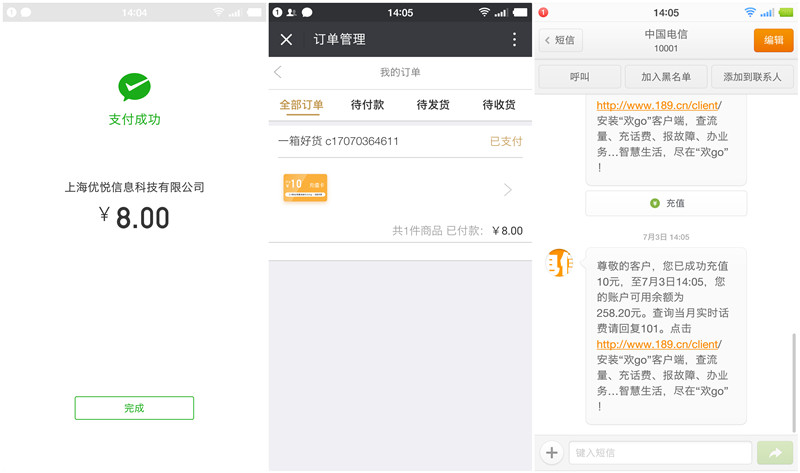Go back to 短信 list

[560, 40]
